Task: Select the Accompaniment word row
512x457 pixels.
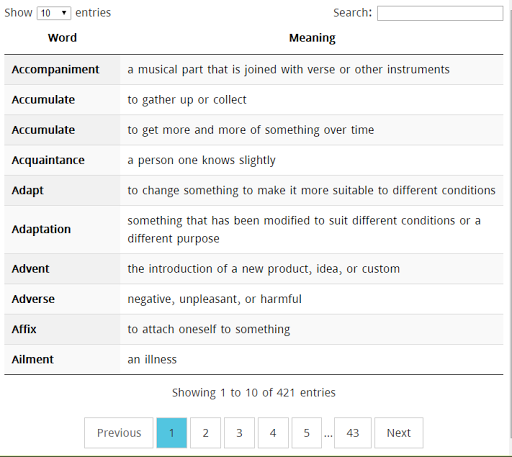Action: 254,70
